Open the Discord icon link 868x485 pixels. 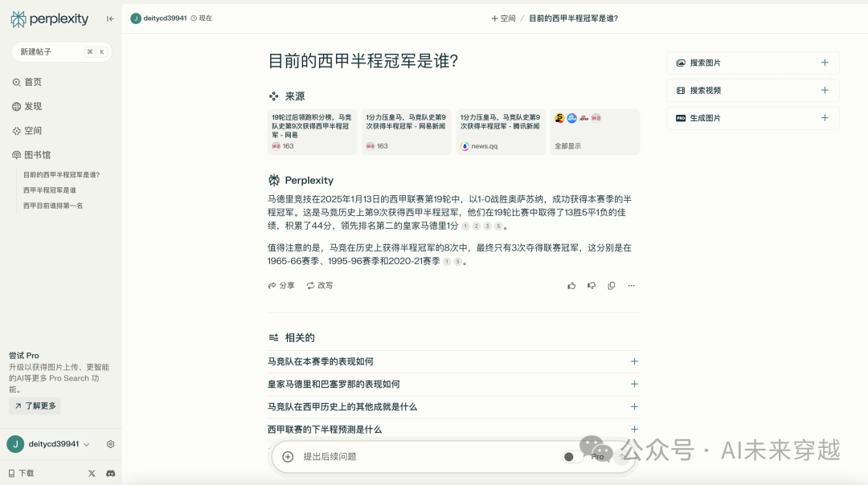(111, 474)
